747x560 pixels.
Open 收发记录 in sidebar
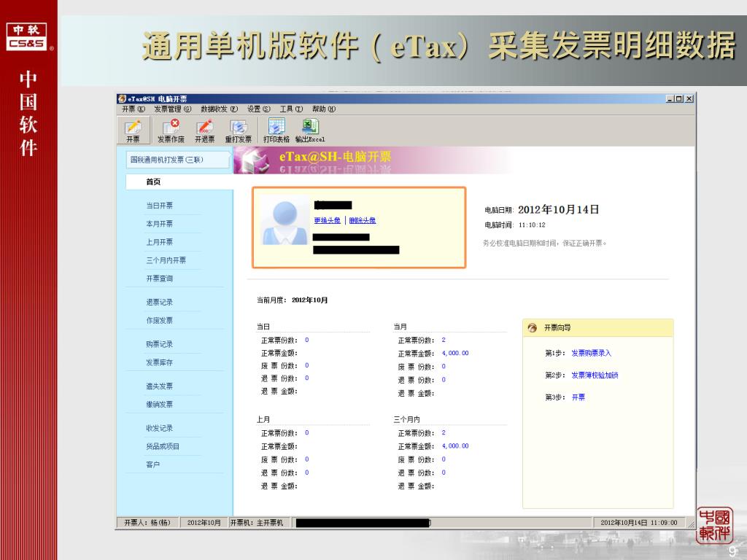tap(160, 428)
